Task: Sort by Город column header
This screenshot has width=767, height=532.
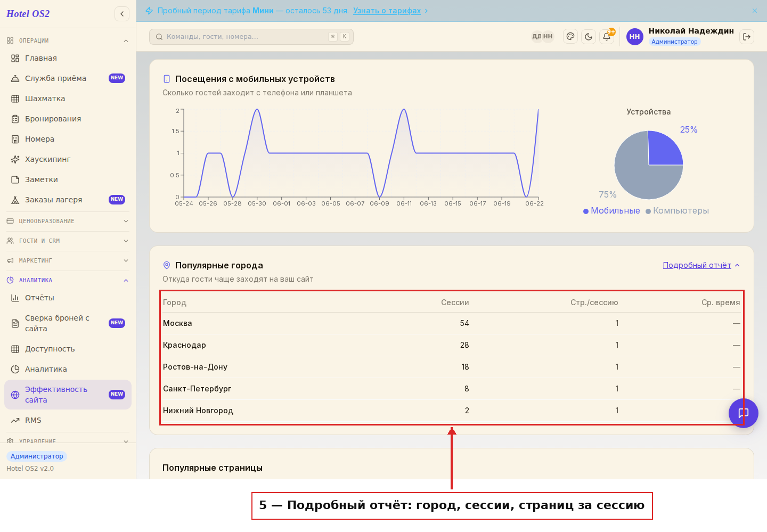Action: (x=175, y=302)
